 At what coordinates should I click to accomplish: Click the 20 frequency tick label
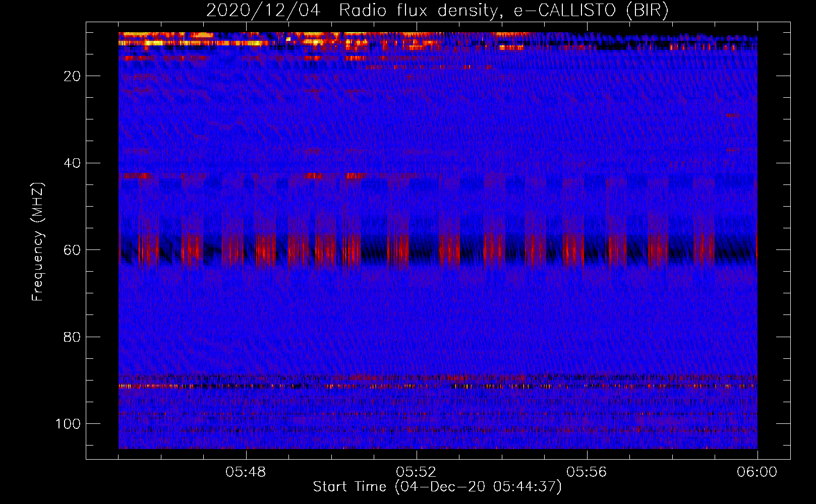click(x=72, y=76)
